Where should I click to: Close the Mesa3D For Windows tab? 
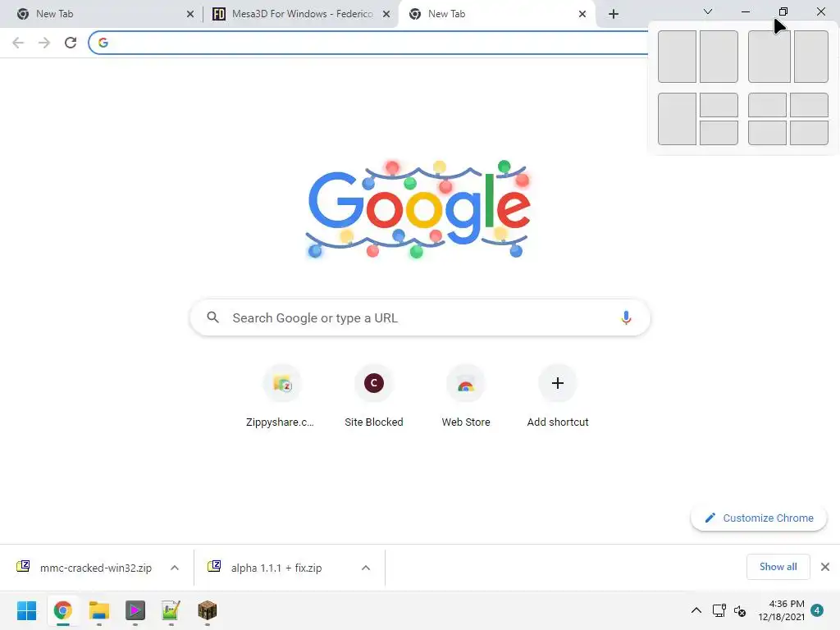[x=386, y=15]
